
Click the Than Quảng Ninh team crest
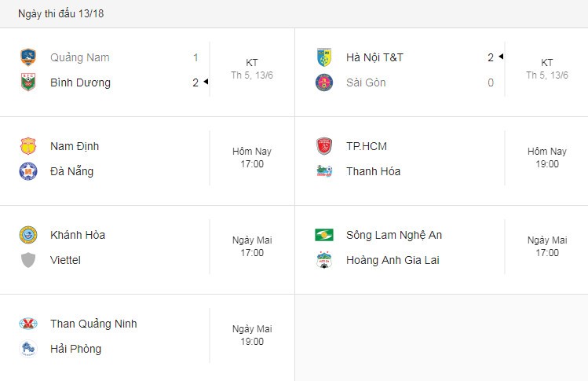[28, 324]
